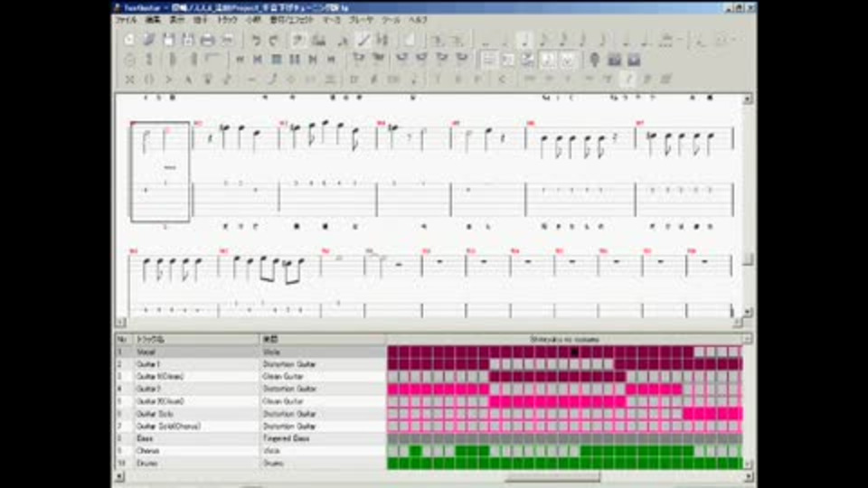
Task: Click the track name column header
Action: (196, 339)
